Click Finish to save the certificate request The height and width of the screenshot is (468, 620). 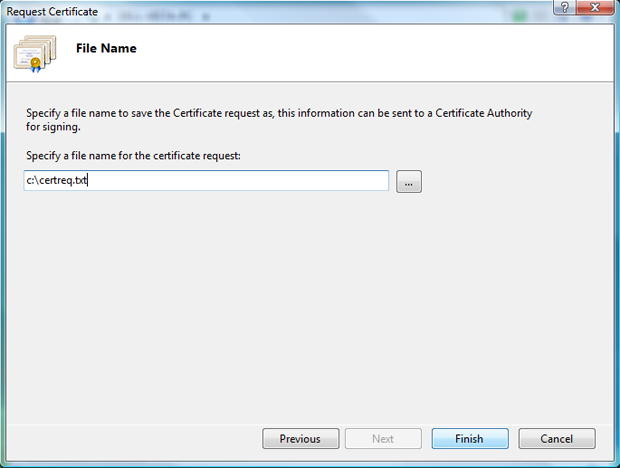click(470, 438)
